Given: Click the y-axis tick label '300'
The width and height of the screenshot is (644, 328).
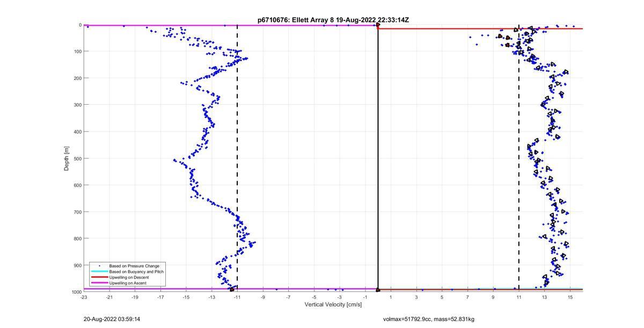Looking at the screenshot, I should (77, 105).
